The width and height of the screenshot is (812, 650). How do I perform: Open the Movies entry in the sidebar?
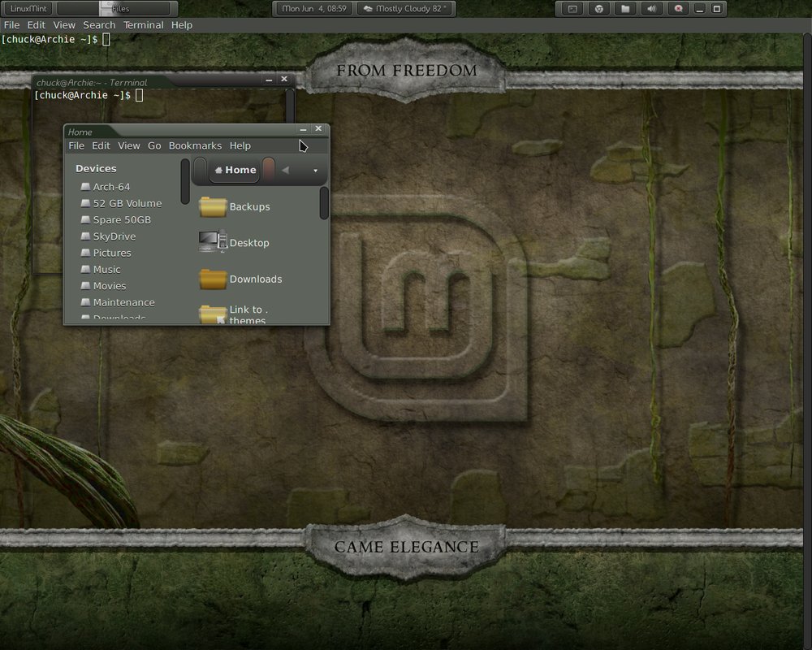point(104,286)
